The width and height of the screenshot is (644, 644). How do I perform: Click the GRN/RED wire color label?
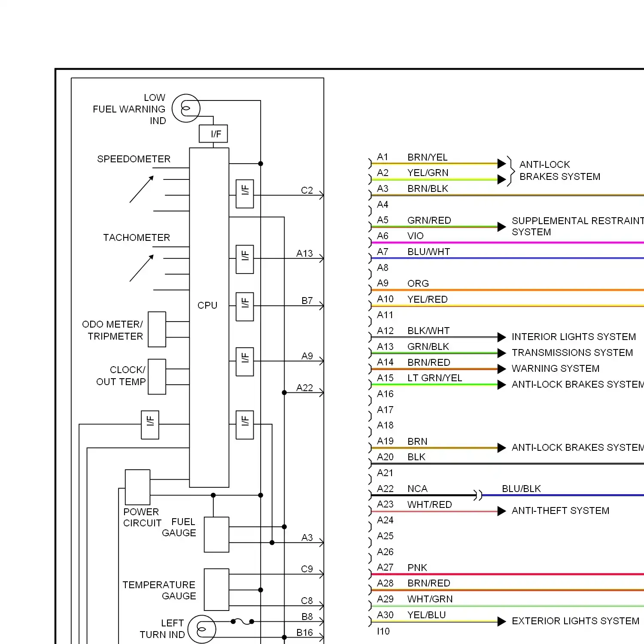pyautogui.click(x=429, y=220)
